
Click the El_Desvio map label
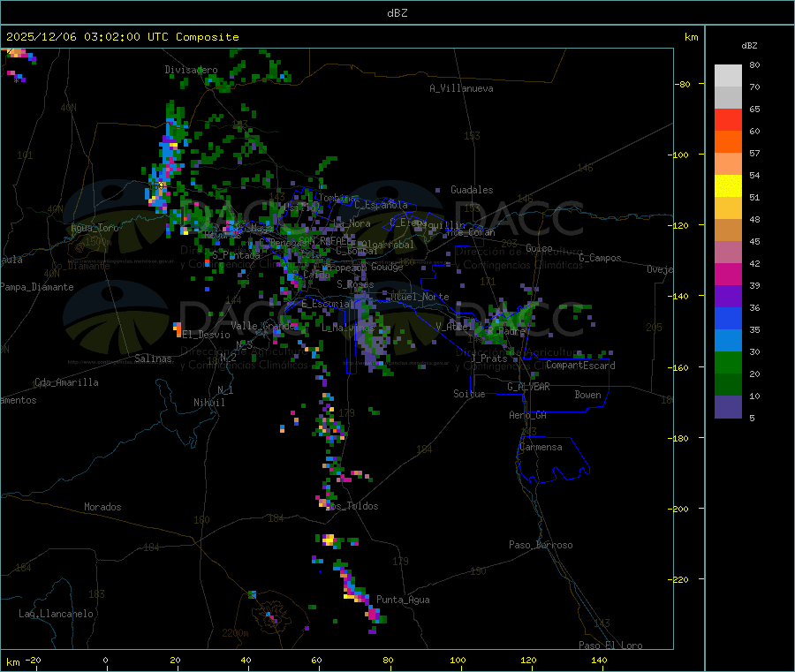point(206,335)
